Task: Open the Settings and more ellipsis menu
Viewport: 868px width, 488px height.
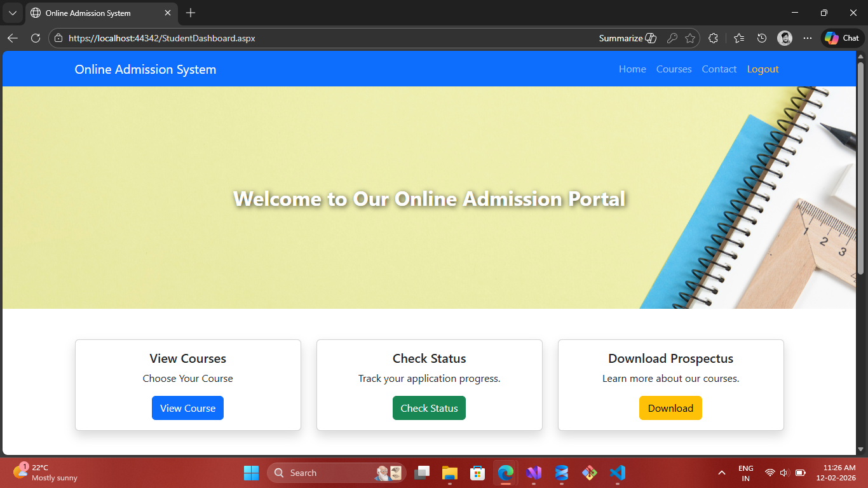Action: click(808, 38)
